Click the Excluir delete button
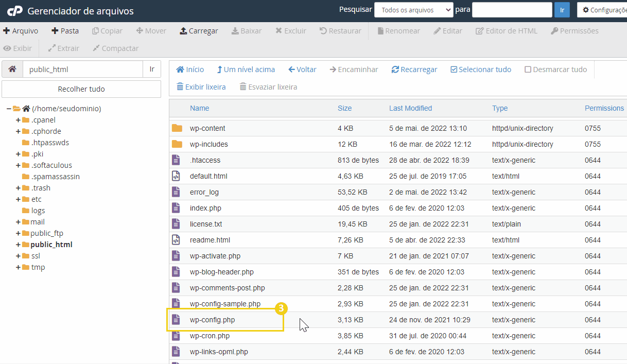The width and height of the screenshot is (627, 364). coord(291,31)
